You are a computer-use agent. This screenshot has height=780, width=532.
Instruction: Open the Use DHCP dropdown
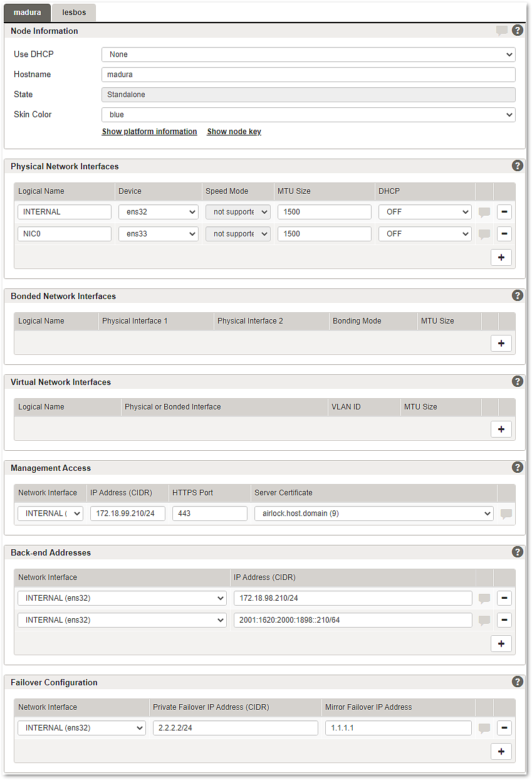coord(308,55)
